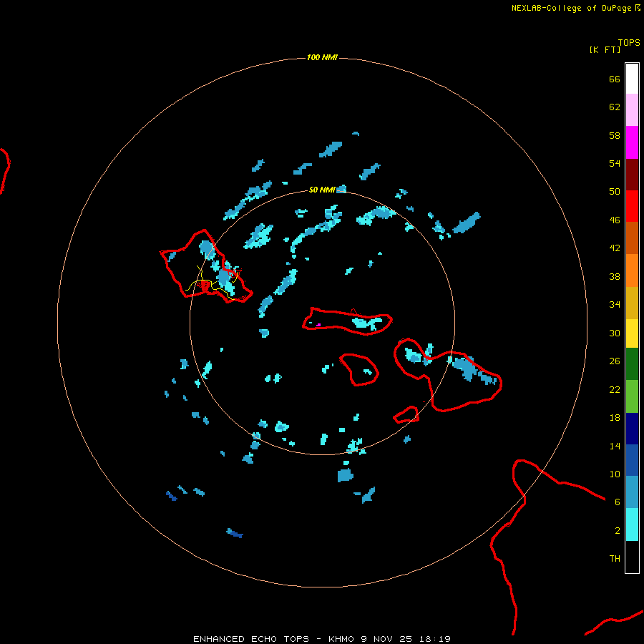Select the light green legend color band
This screenshot has height=644, width=644.
click(x=632, y=396)
